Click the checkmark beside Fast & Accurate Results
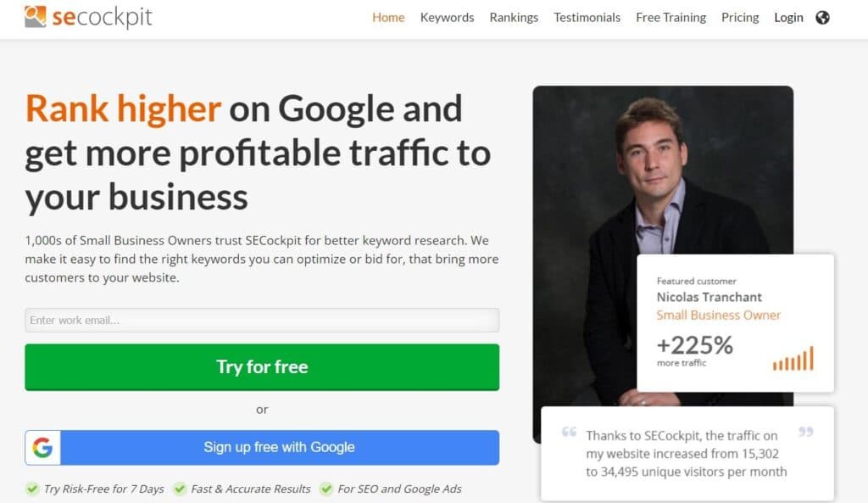The height and width of the screenshot is (503, 868). click(x=181, y=489)
